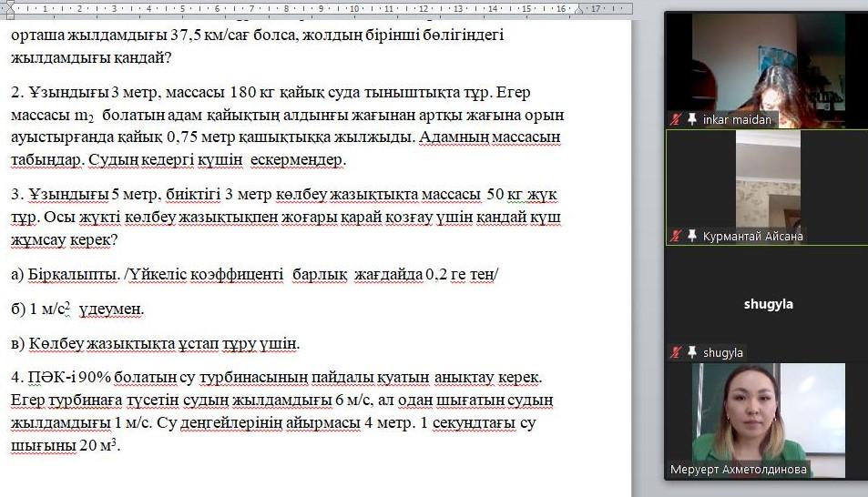Click the left indent marker on the ruler
The image size is (868, 497).
pos(11,11)
